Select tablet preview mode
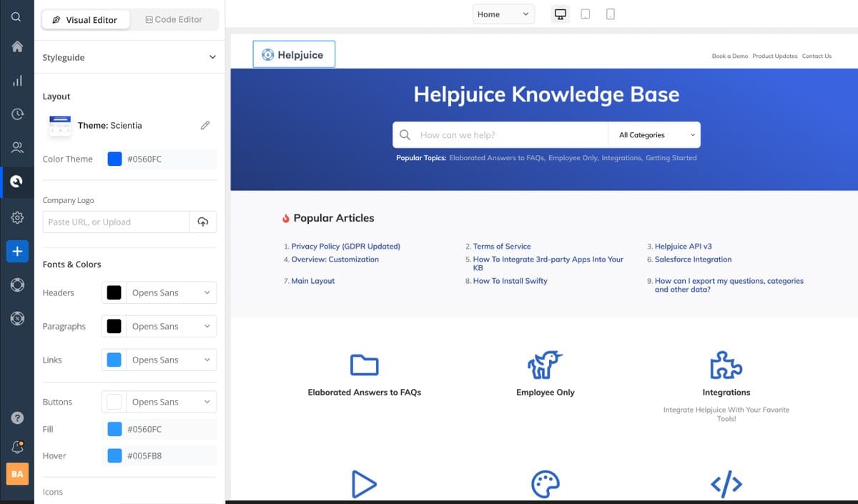Screen dimensions: 858x504 click(586, 14)
